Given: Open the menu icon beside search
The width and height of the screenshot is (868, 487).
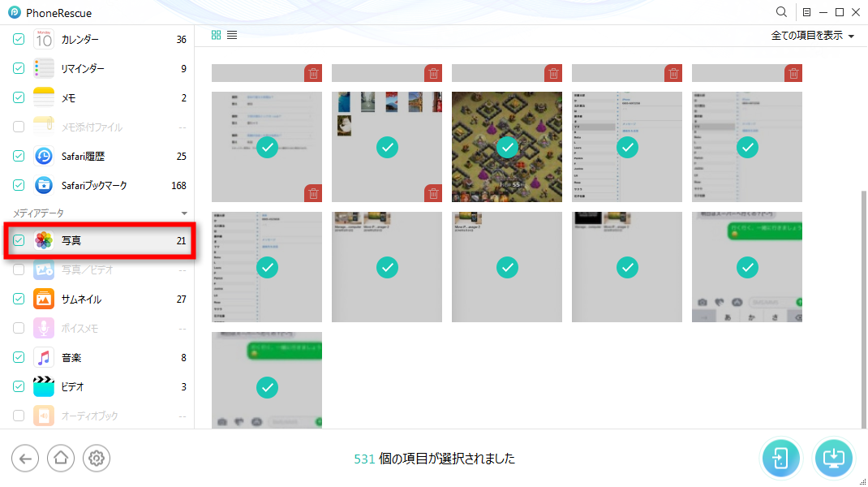Looking at the screenshot, I should coord(806,12).
